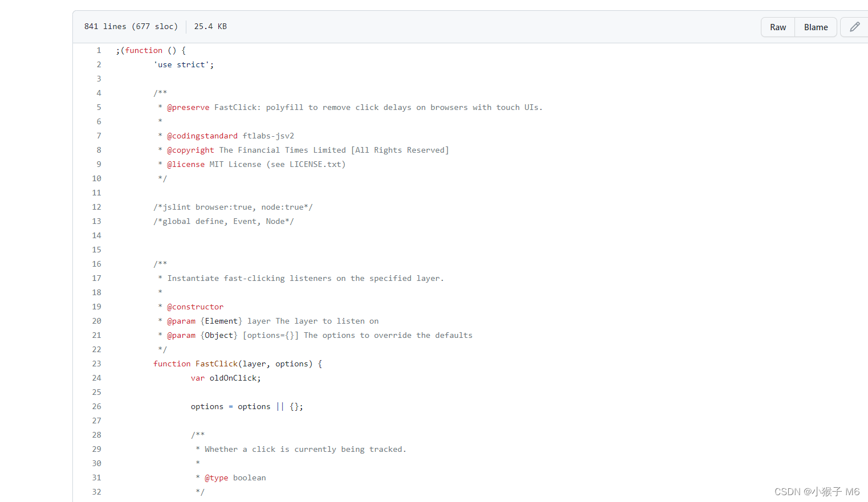Screen dimensions: 868x502
Task: Click 'FastClick(layer, options)' function declaration
Action: [254, 364]
